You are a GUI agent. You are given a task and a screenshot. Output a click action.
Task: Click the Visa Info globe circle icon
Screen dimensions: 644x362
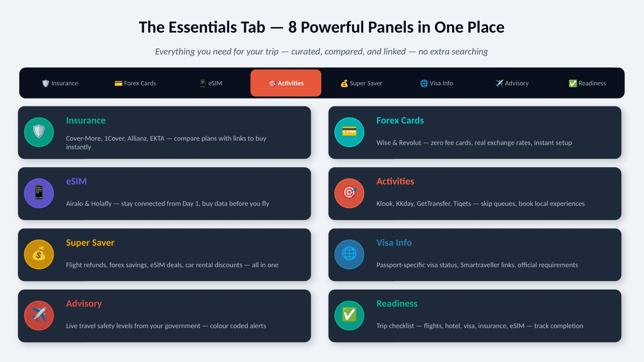click(349, 254)
